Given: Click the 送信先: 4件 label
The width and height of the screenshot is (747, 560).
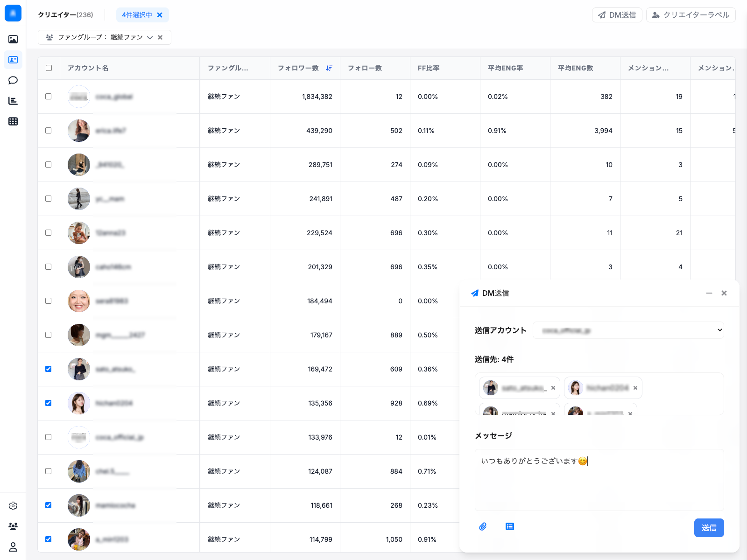Looking at the screenshot, I should pyautogui.click(x=494, y=359).
